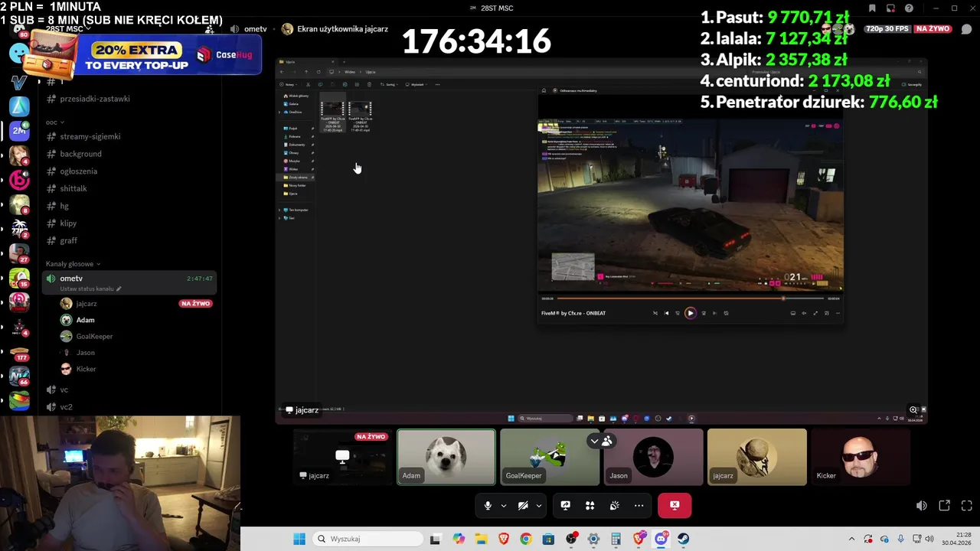
Task: Select Kicker's participant tile
Action: click(x=860, y=457)
